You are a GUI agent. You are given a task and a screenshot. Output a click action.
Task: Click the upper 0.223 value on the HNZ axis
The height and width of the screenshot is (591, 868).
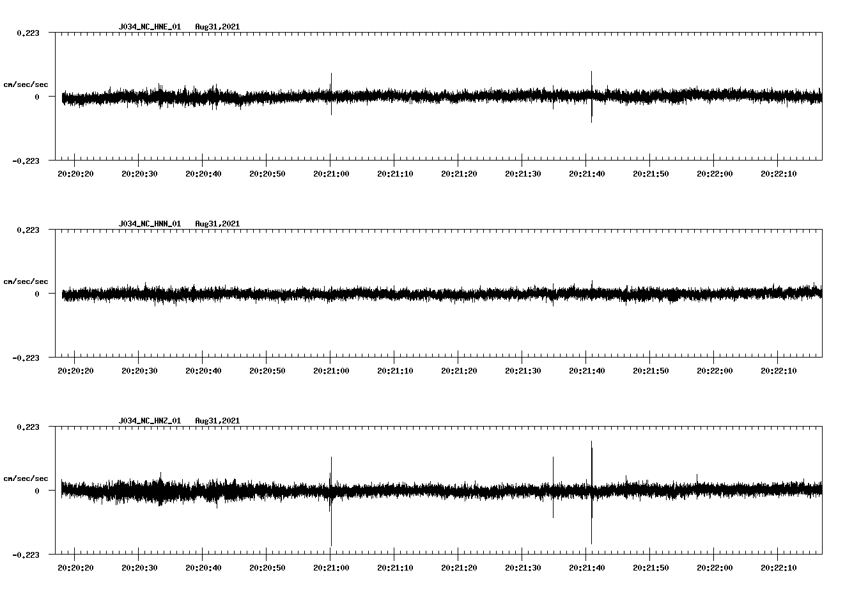pos(27,427)
